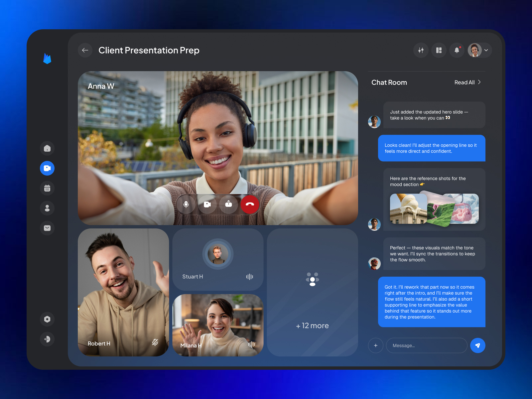Screen dimensions: 532x399
Task: Expand the account menu next to the avatar
Action: pyautogui.click(x=486, y=50)
